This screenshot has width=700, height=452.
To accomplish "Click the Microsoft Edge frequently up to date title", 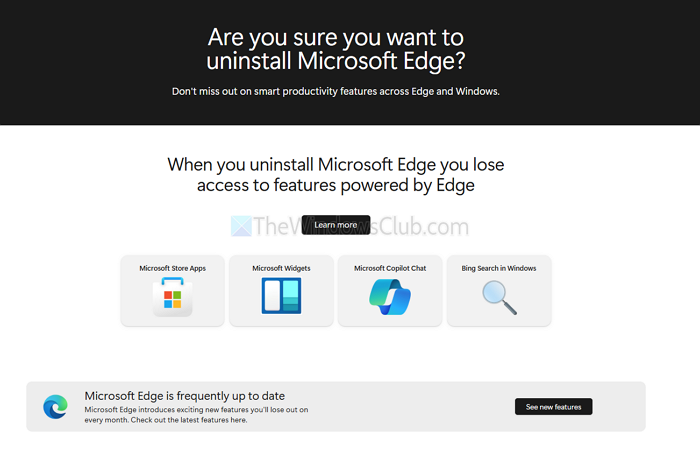I will pyautogui.click(x=185, y=395).
